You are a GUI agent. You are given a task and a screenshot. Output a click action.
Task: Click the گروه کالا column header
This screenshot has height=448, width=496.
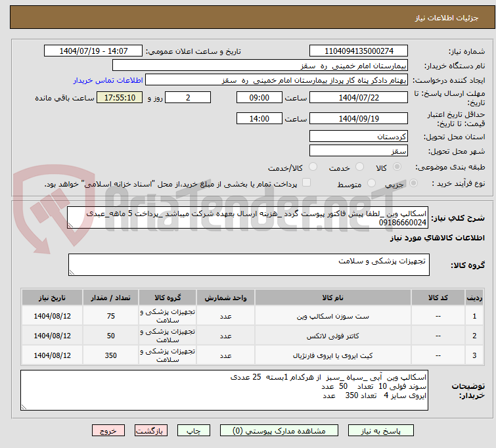[168, 298]
